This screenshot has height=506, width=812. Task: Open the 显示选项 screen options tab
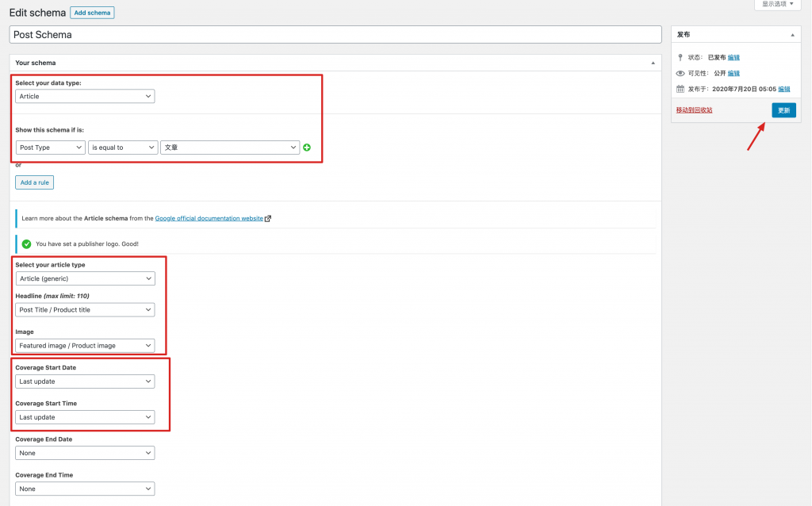(x=777, y=4)
